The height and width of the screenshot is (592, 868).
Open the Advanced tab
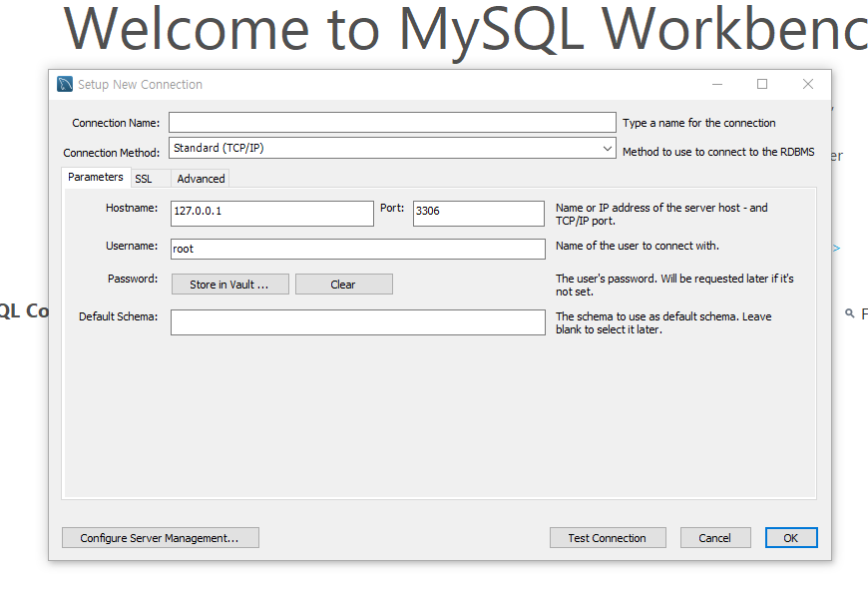(201, 179)
